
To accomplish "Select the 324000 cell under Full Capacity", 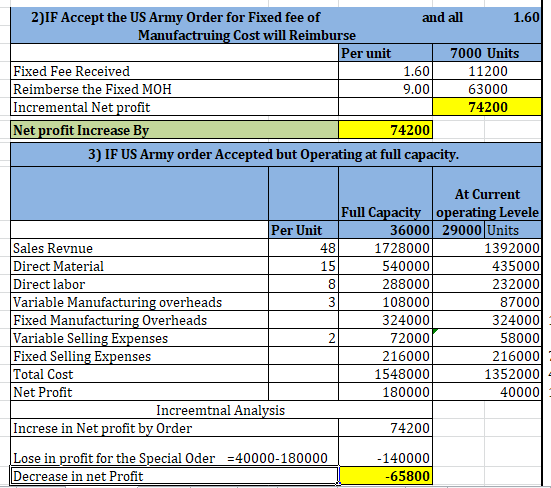I will click(385, 320).
